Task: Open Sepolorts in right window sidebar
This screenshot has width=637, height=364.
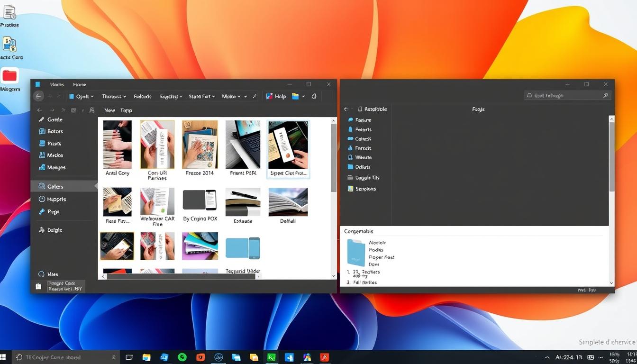Action: tap(362, 189)
